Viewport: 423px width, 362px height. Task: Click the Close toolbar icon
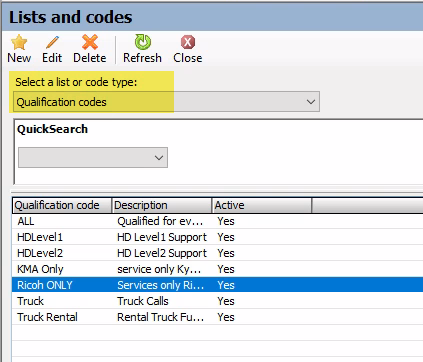pyautogui.click(x=188, y=42)
